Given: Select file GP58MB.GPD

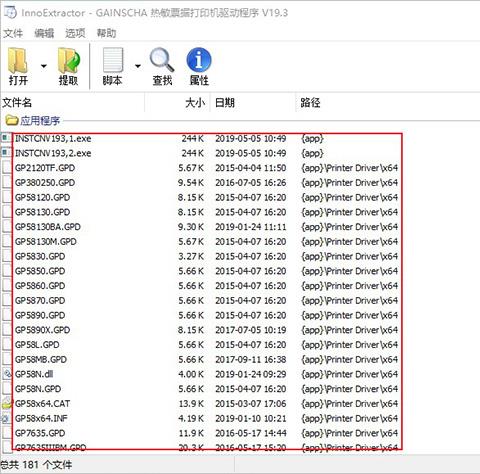Looking at the screenshot, I should pyautogui.click(x=41, y=359).
